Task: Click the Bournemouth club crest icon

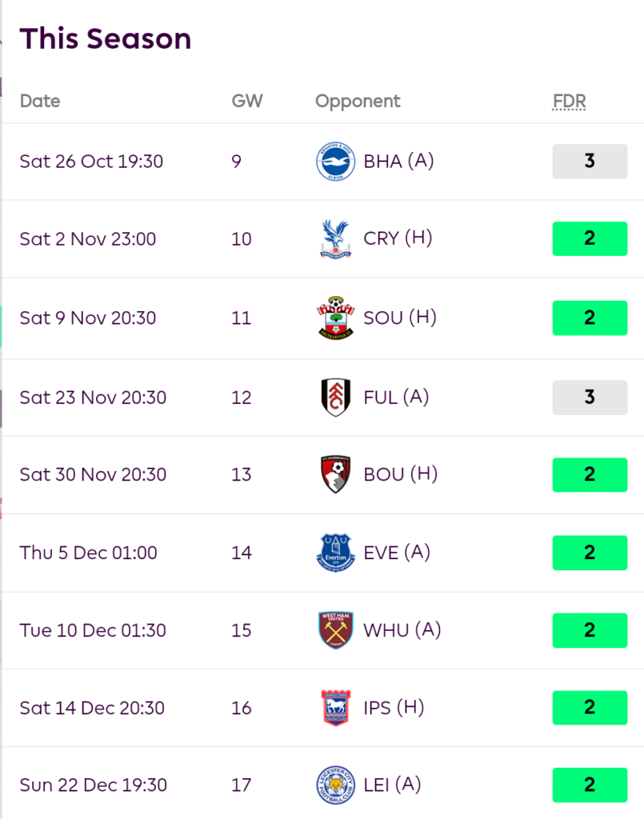Action: tap(335, 474)
